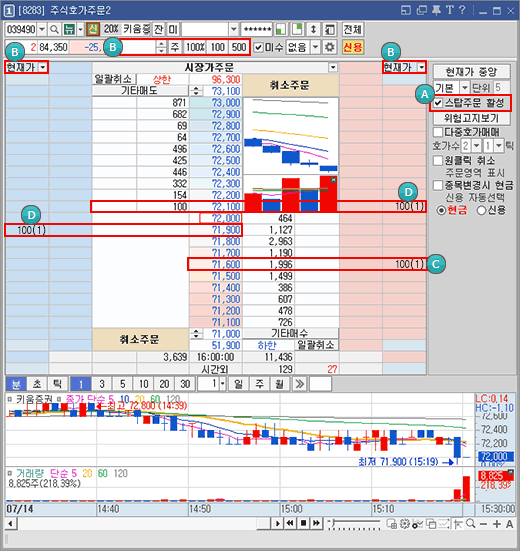The height and width of the screenshot is (551, 520).
Task: Toggle the 스탑주문 활성 checkbox
Action: pos(438,103)
